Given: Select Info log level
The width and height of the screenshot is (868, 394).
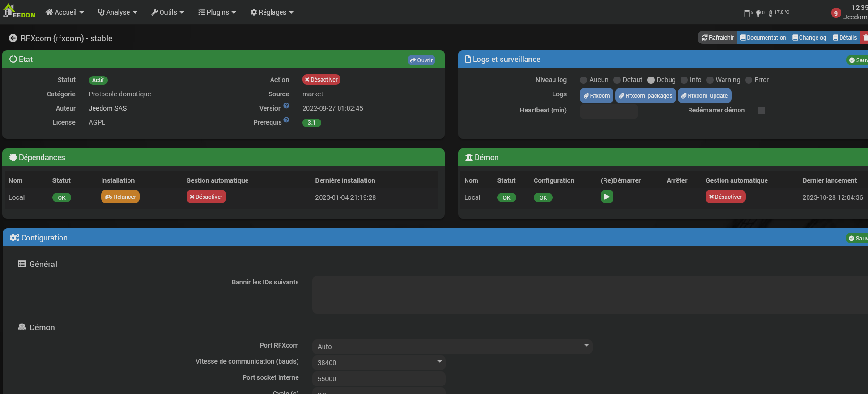Looking at the screenshot, I should click(684, 80).
